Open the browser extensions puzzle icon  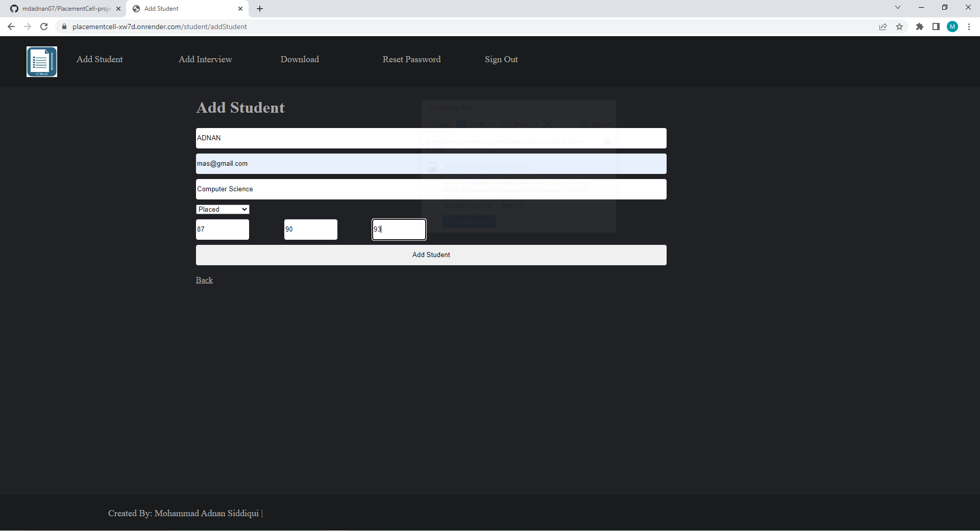click(x=920, y=27)
